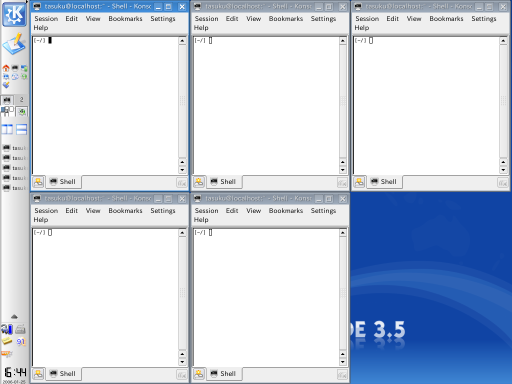Select Shell tab in Konsole between active and rightmost windows

point(224,182)
